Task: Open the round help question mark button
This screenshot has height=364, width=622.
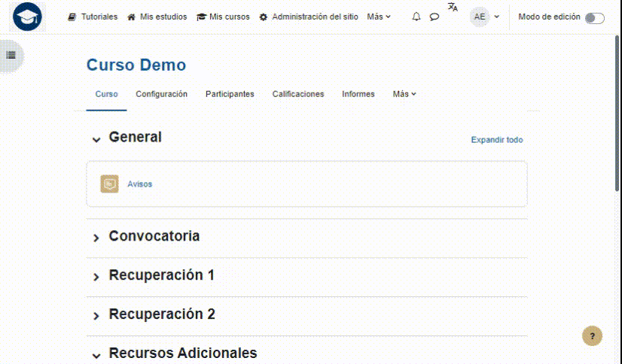Action: pyautogui.click(x=592, y=336)
